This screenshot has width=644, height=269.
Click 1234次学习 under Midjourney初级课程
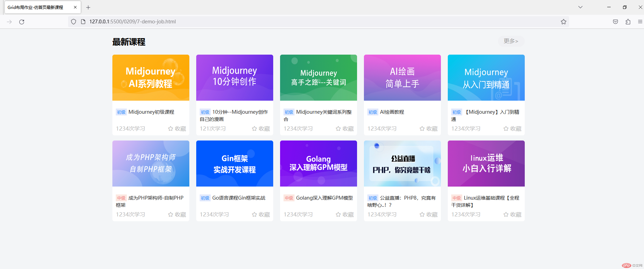(x=131, y=128)
